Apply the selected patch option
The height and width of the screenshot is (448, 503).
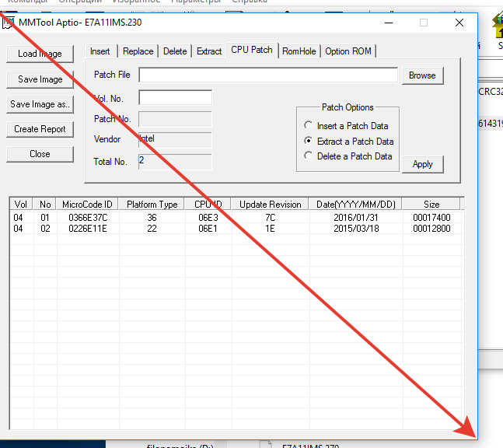coord(422,164)
